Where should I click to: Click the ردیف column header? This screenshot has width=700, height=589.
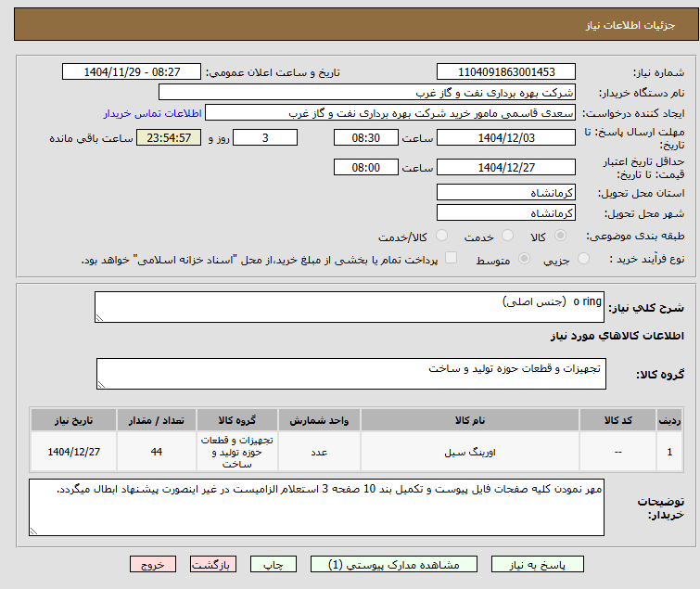coord(669,420)
